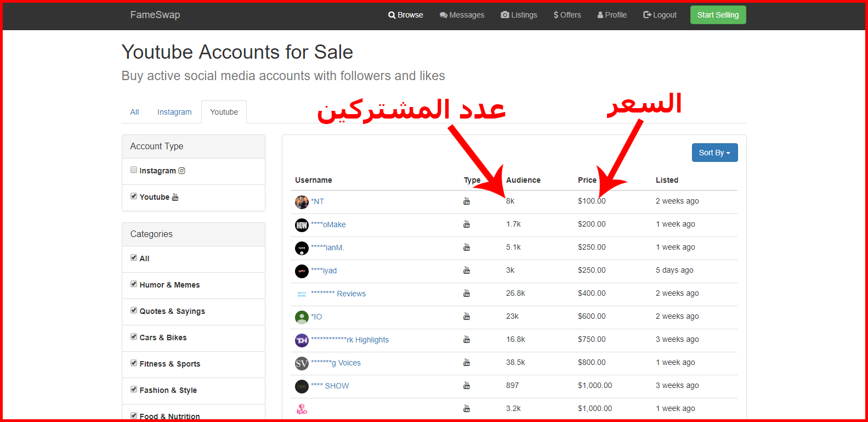Open Messages in the top navigation
The image size is (868, 422).
pos(462,15)
